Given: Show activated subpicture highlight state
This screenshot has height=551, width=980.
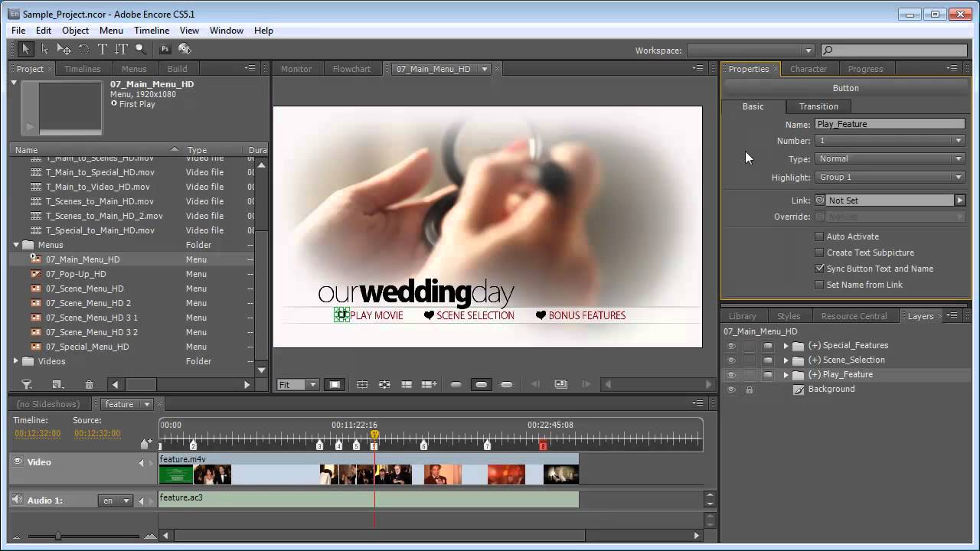Looking at the screenshot, I should (506, 384).
